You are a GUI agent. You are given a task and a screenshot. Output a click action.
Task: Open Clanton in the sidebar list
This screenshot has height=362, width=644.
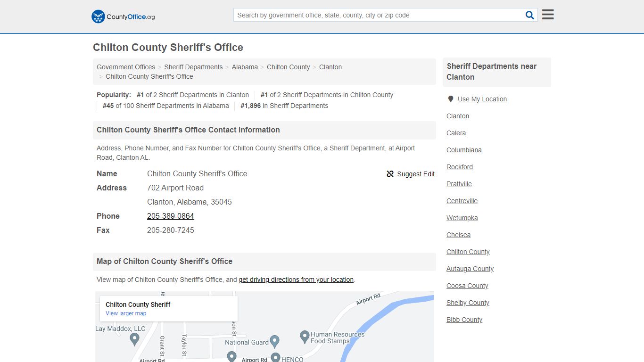(458, 116)
